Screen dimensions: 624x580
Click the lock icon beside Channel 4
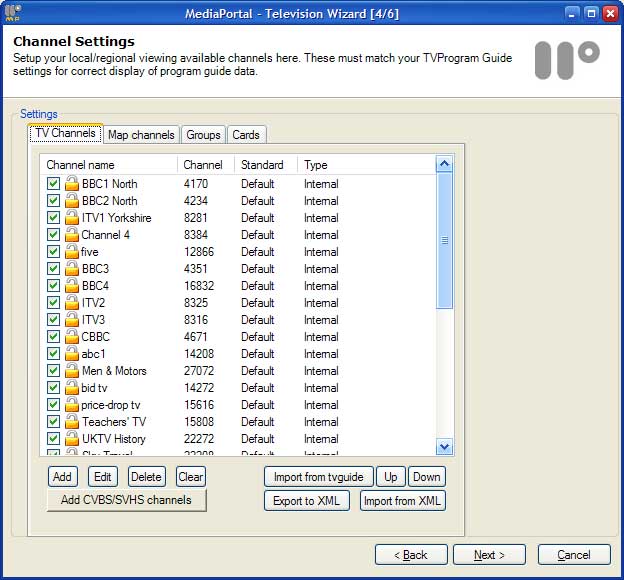pos(72,234)
